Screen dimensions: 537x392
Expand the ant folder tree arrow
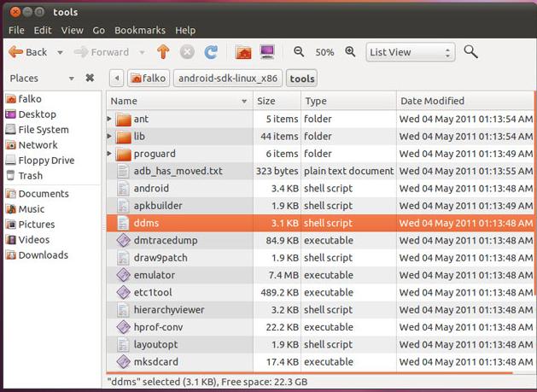(x=110, y=119)
